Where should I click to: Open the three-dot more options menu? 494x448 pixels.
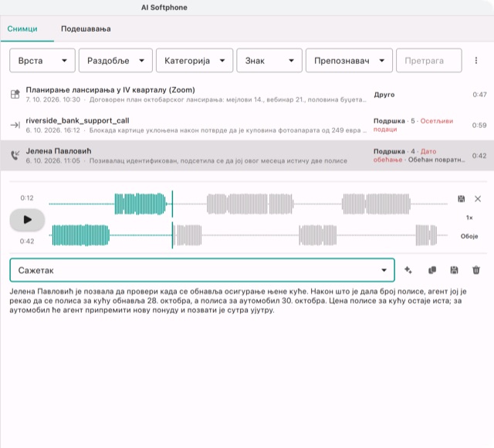pos(476,60)
